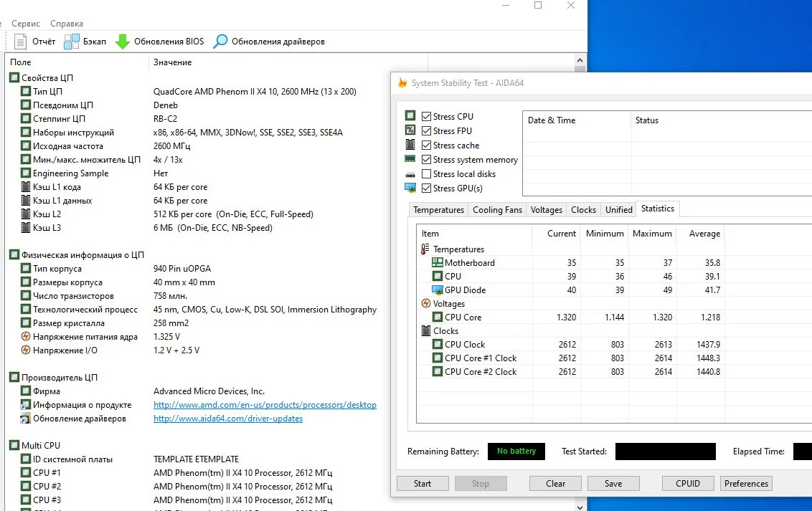Click the Multi CPU section icon
812x511 pixels.
pos(14,445)
